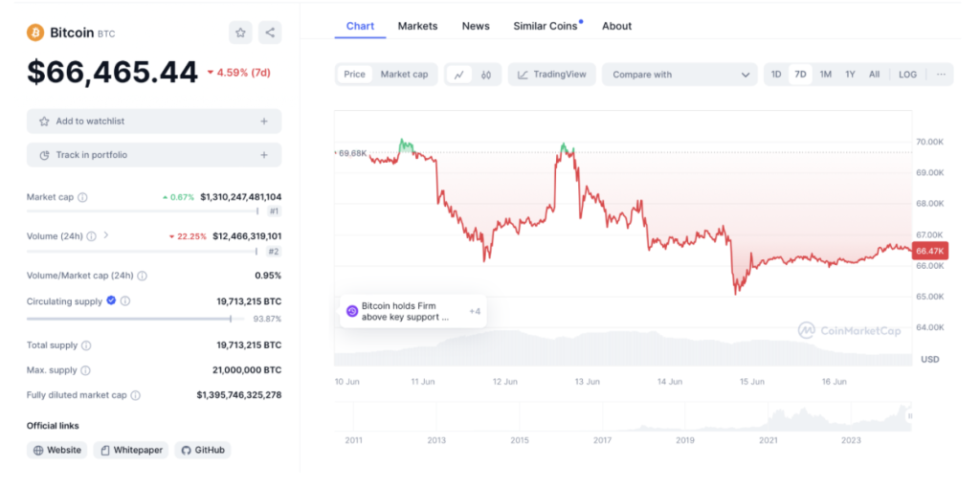
Task: Click historical range selector timeline
Action: click(622, 416)
